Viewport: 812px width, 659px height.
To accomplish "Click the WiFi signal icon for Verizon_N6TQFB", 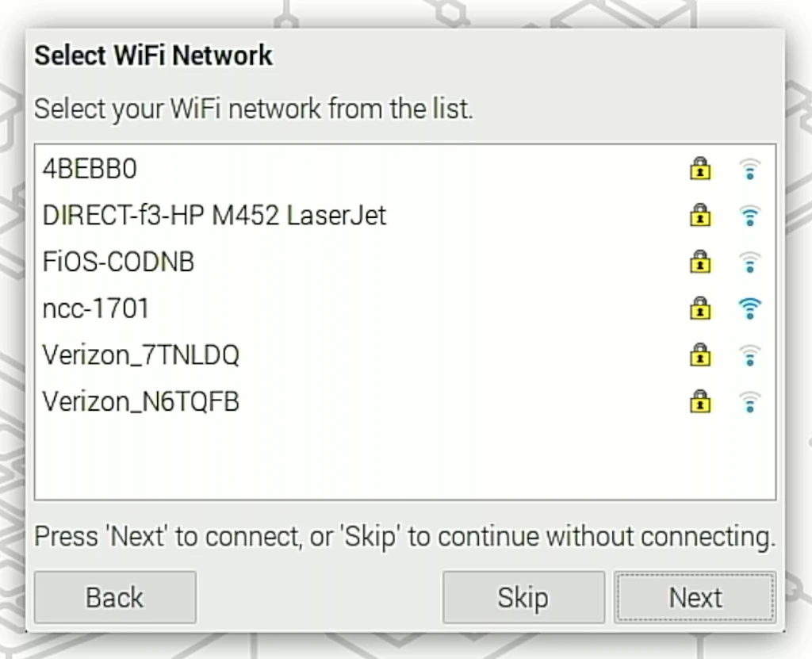I will [x=749, y=402].
